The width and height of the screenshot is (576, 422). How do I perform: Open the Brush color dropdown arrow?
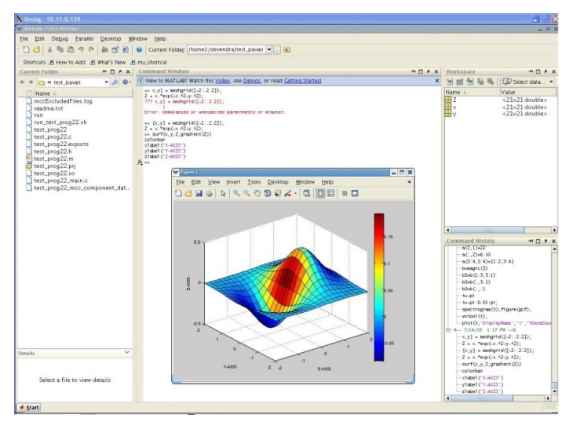point(295,194)
